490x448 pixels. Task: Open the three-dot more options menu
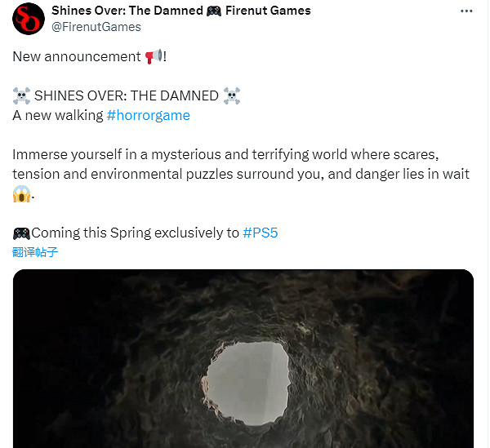pyautogui.click(x=466, y=11)
